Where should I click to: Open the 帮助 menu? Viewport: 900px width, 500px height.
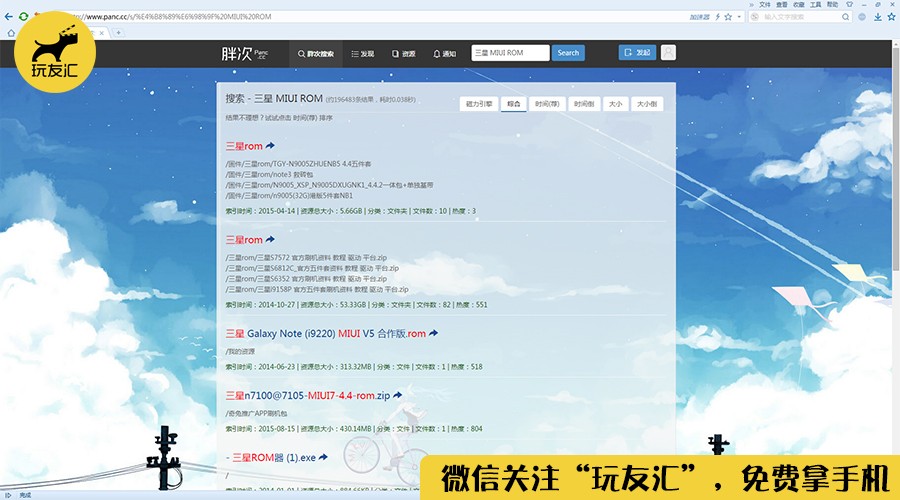click(x=832, y=4)
